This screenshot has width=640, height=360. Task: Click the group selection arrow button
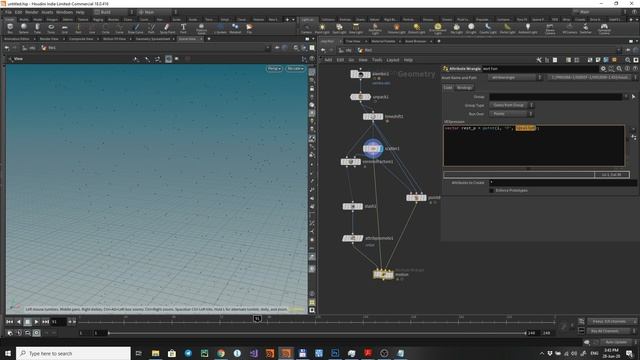pyautogui.click(x=633, y=97)
